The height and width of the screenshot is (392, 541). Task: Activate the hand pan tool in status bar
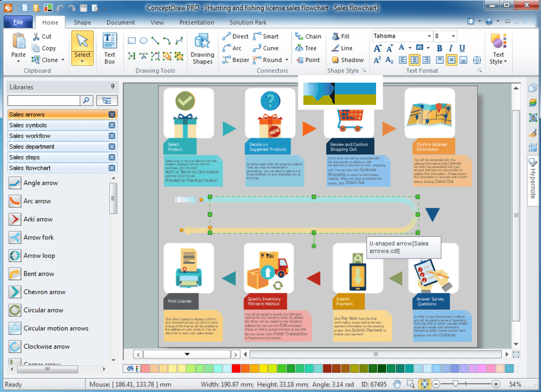[397, 384]
